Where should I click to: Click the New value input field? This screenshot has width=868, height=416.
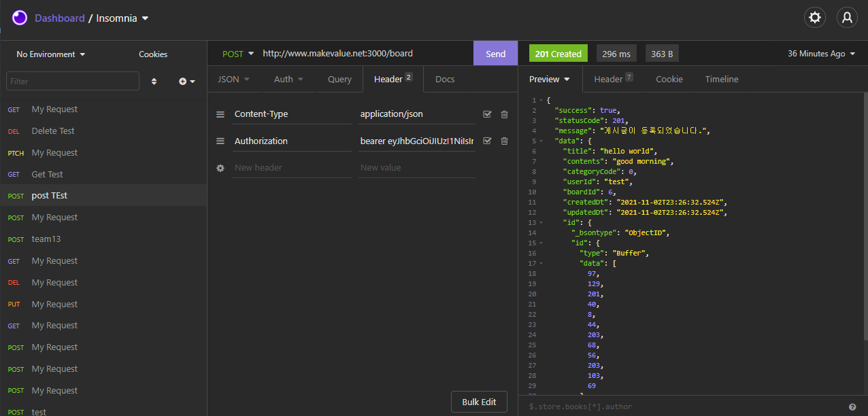tap(417, 167)
